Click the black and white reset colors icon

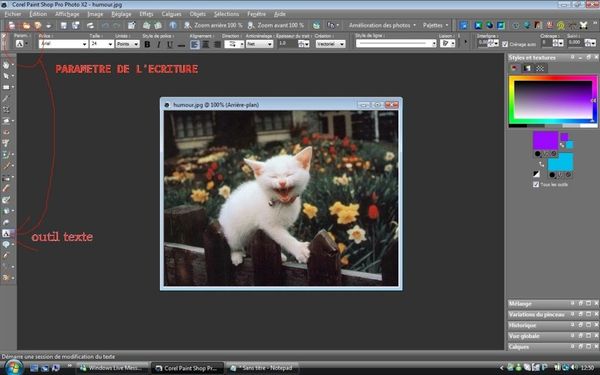point(536,174)
